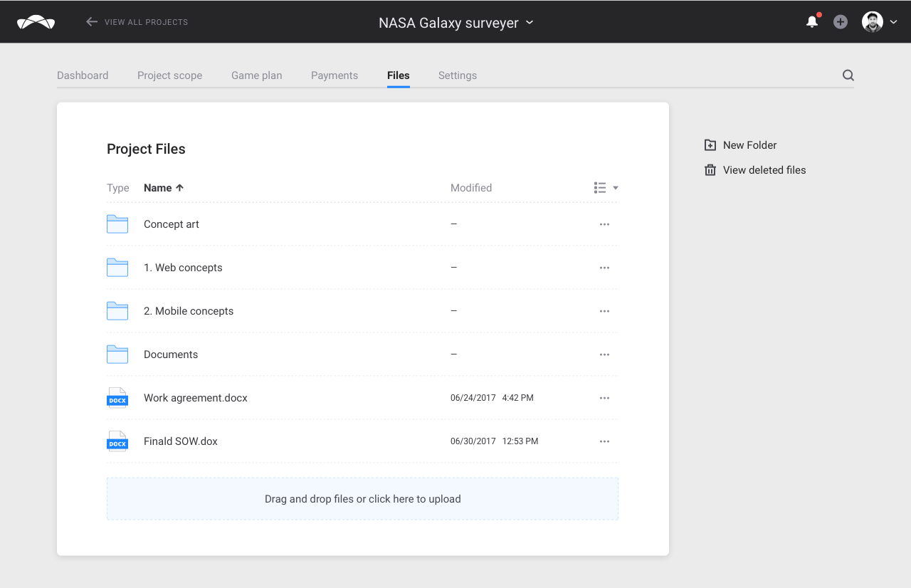
Task: Open the Documents folder name
Action: pos(171,355)
